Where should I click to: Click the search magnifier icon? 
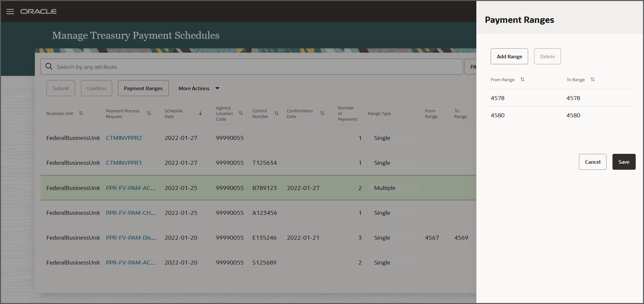click(x=49, y=66)
